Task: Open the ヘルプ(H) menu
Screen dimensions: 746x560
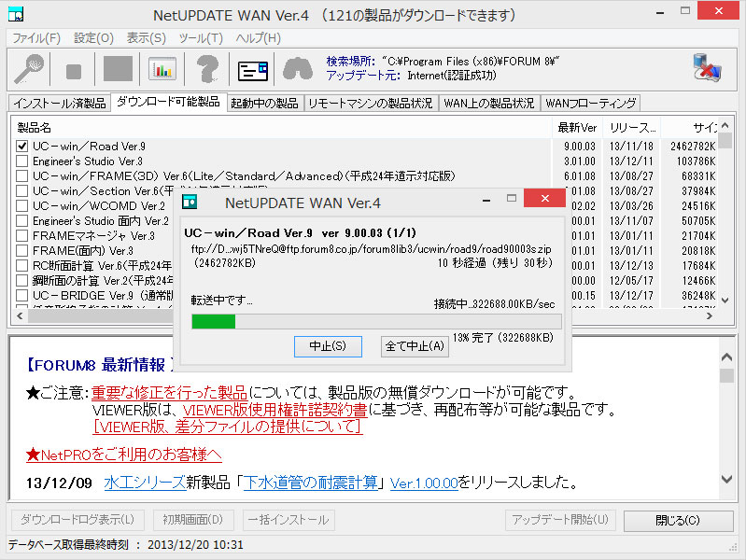Action: (258, 38)
